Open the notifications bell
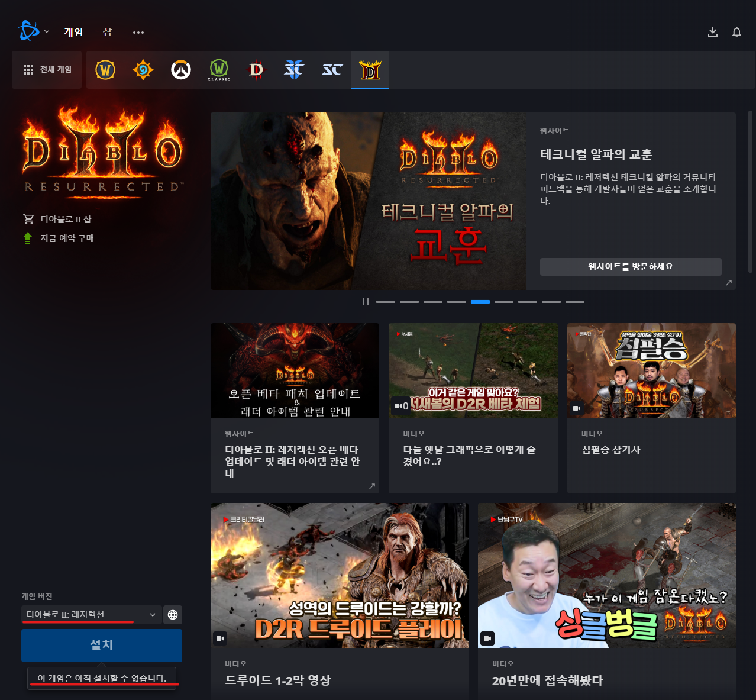 [736, 32]
